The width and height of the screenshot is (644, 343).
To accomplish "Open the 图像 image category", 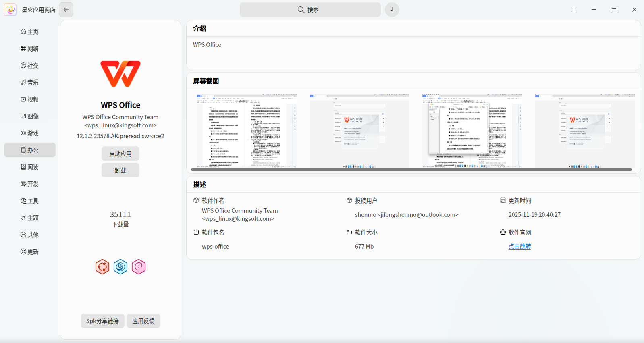I will [30, 116].
